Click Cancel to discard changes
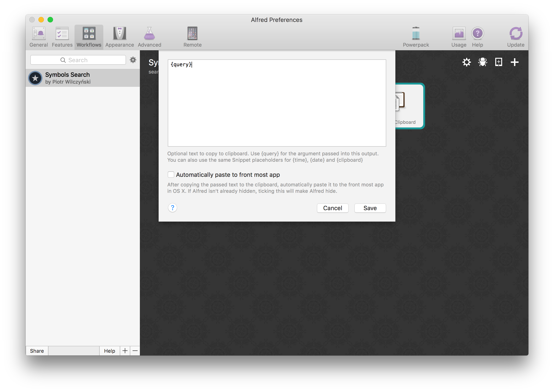554x392 pixels. 332,208
